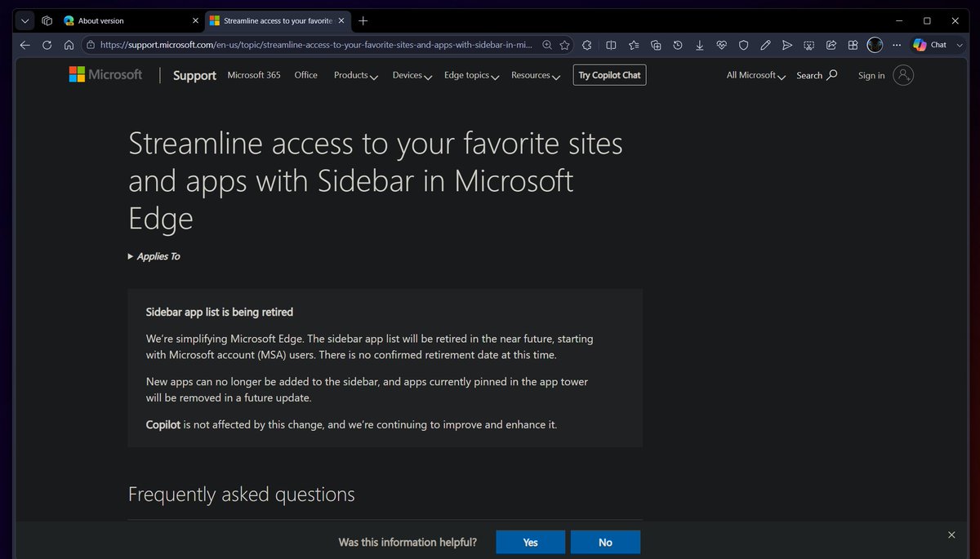
Task: Open the zoom magnifier in address bar
Action: [547, 45]
